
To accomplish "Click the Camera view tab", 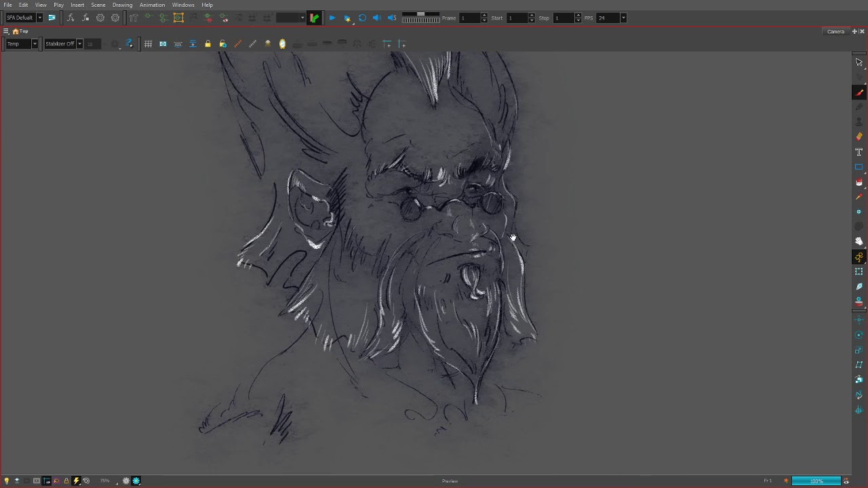I will 835,31.
